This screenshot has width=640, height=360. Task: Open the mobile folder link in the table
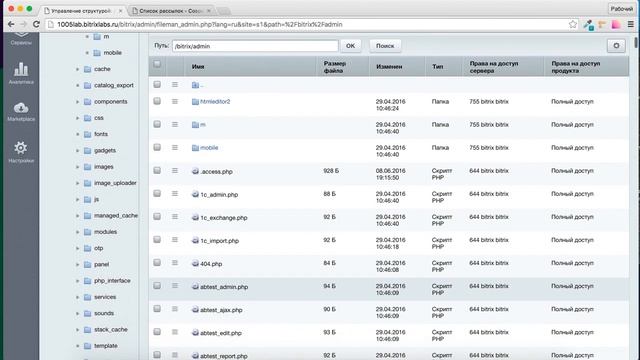click(209, 147)
